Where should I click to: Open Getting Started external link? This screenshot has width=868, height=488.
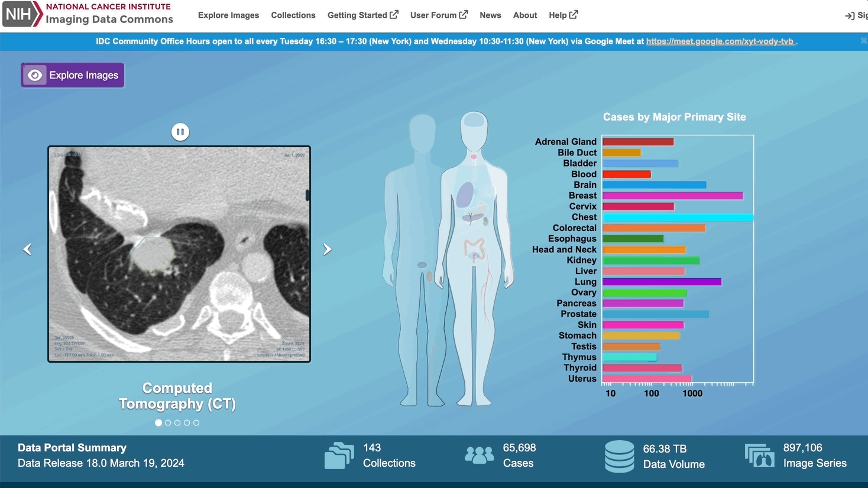point(362,15)
